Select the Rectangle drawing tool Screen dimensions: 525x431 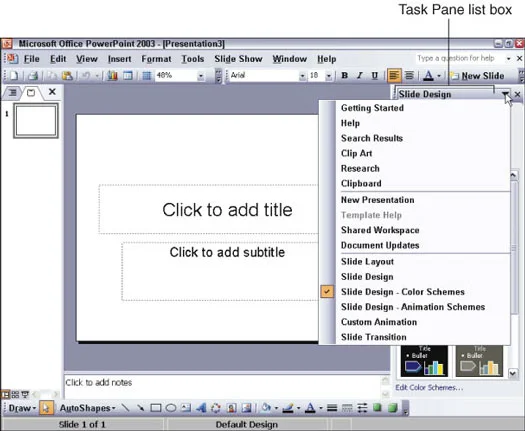click(x=156, y=408)
